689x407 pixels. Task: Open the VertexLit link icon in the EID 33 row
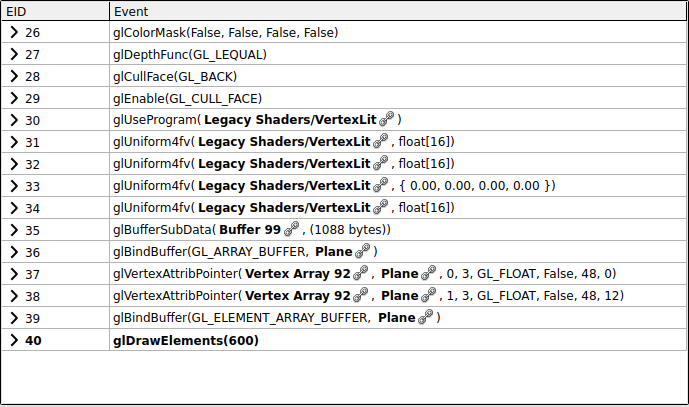coord(380,185)
